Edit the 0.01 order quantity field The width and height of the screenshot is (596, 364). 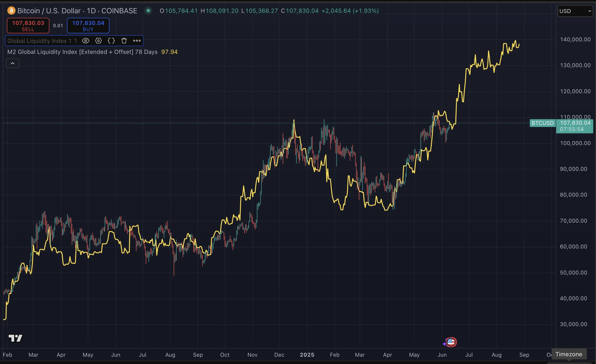pos(58,25)
